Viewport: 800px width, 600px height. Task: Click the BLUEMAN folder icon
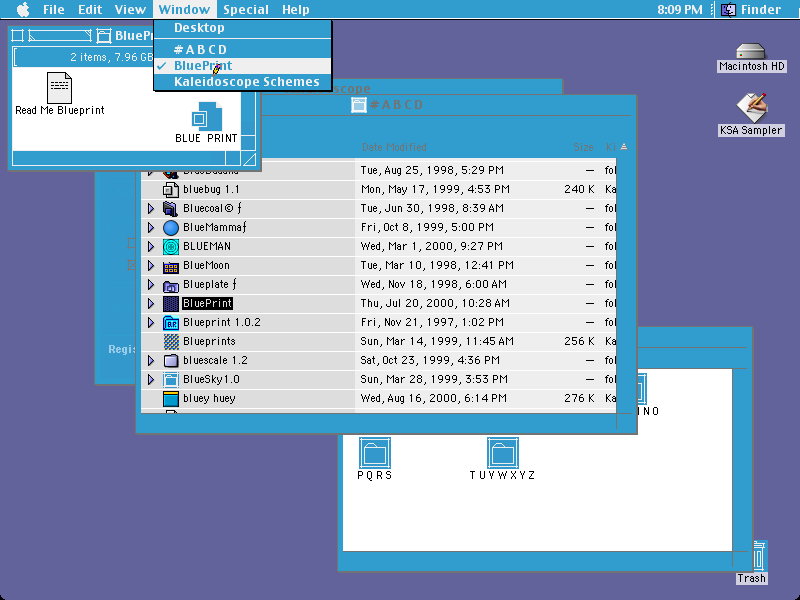coord(170,246)
